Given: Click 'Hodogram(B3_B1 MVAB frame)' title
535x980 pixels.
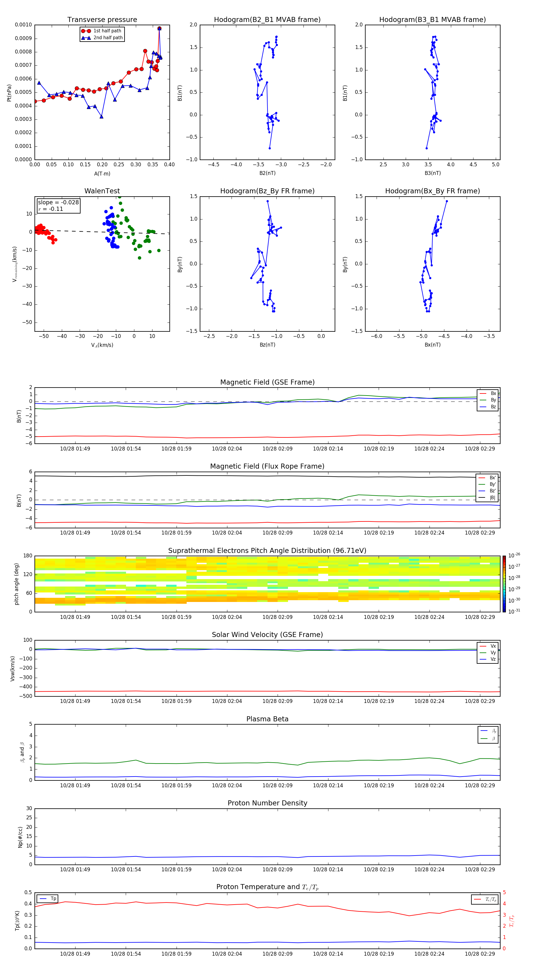Looking at the screenshot, I should 432,20.
